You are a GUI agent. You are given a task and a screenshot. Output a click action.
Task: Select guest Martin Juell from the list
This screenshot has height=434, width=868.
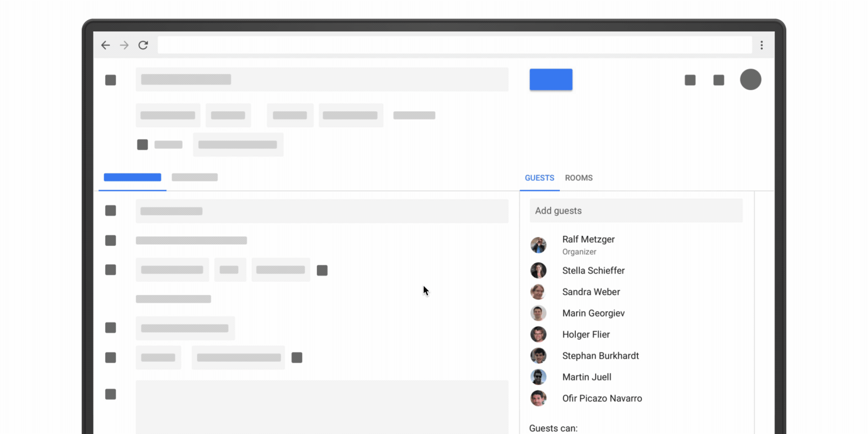(586, 377)
